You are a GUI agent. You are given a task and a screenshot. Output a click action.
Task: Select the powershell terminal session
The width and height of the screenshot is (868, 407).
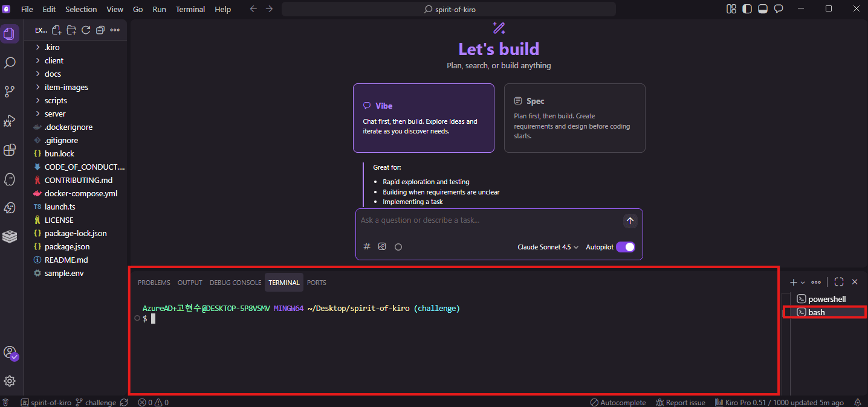tap(826, 299)
